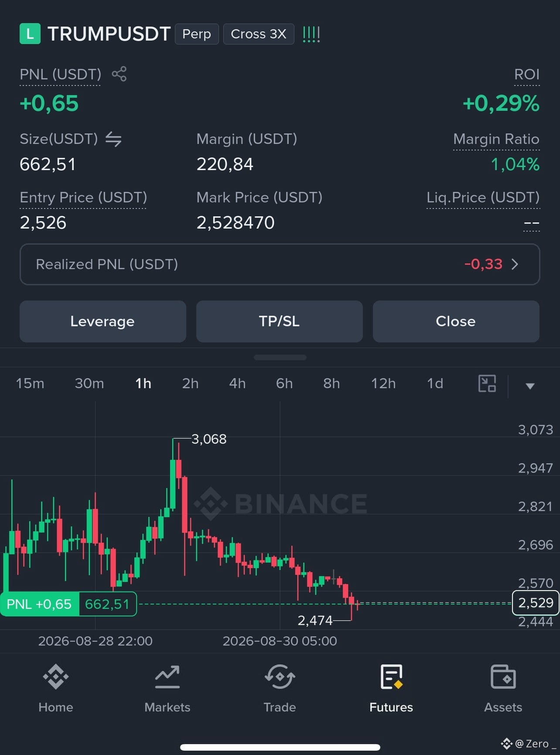The width and height of the screenshot is (560, 755).
Task: Select the 4h chart interval
Action: 237,383
